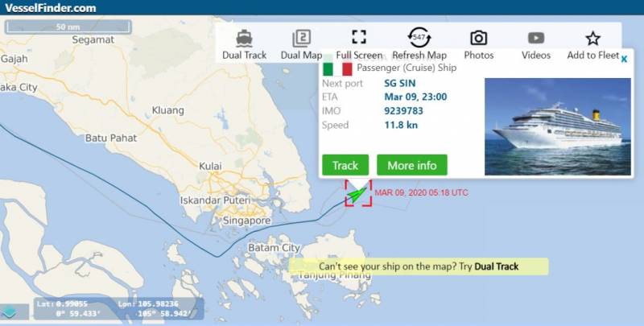The width and height of the screenshot is (644, 326).
Task: Select the green ship marker arrow
Action: 357,193
